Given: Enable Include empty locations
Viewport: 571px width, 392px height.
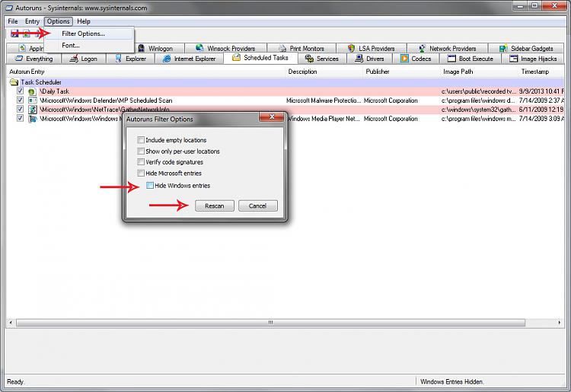Looking at the screenshot, I should click(x=141, y=140).
